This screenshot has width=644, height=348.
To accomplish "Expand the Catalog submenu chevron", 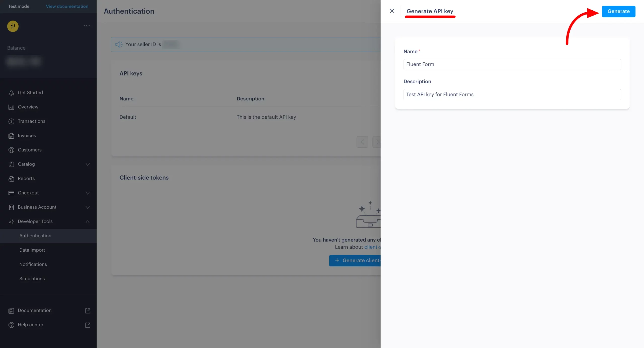I will tap(88, 164).
